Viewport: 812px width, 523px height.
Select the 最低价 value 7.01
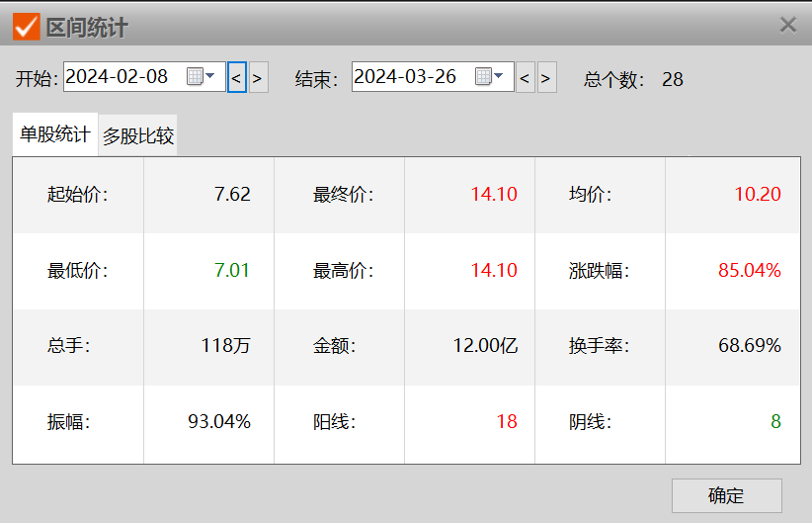pyautogui.click(x=232, y=271)
